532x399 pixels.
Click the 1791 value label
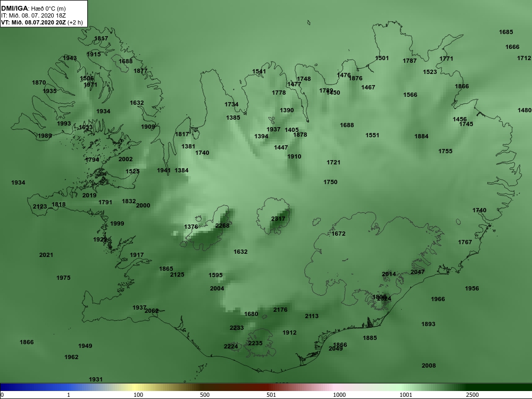105,202
